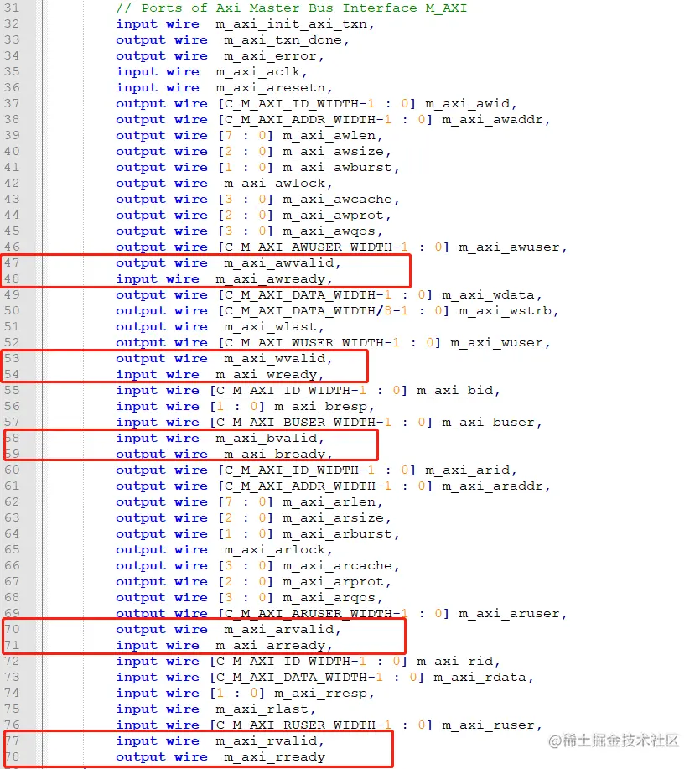Place cursor on m_axi_arqos
This screenshot has height=769, width=700.
pos(329,598)
